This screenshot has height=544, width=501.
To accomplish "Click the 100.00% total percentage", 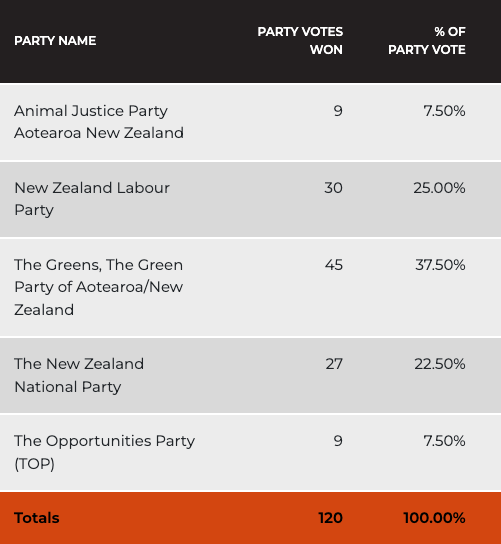I will click(434, 518).
